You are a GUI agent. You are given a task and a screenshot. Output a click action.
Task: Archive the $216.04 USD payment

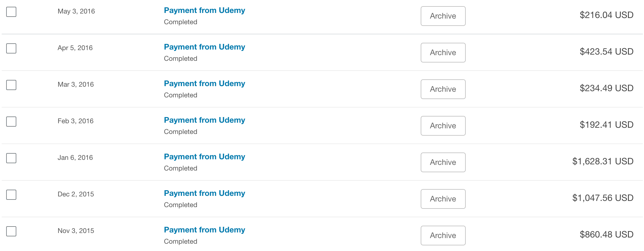443,16
